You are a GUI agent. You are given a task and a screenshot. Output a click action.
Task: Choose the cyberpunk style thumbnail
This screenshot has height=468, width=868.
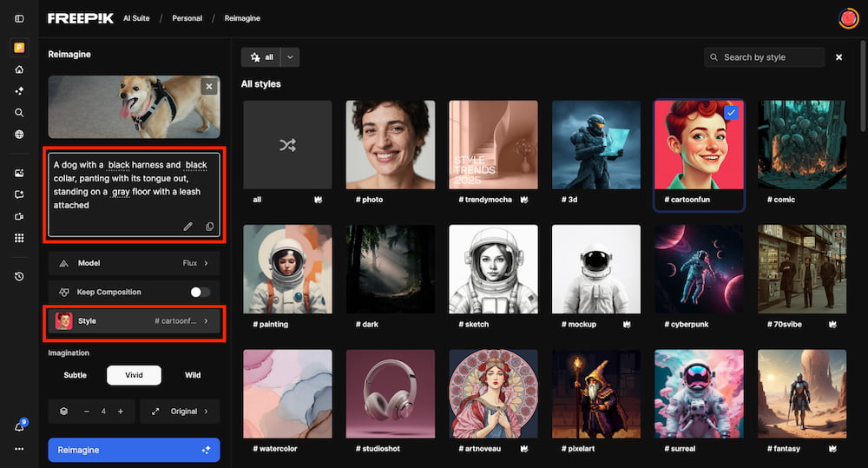[x=699, y=269]
